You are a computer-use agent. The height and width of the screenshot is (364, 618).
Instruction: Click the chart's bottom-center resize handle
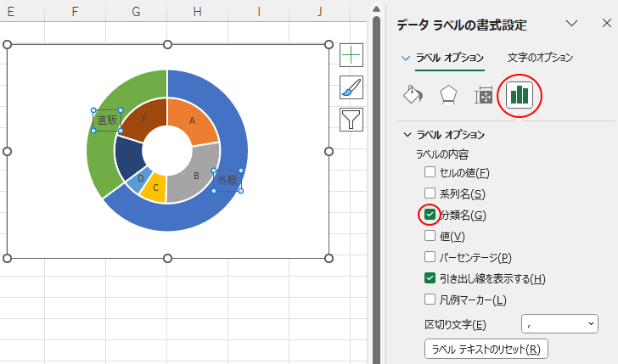(x=167, y=259)
